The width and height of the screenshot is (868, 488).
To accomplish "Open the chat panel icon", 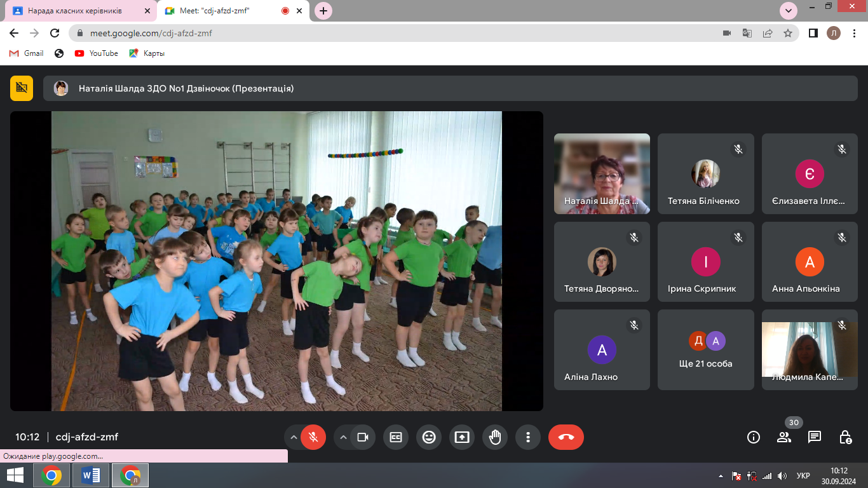I will point(815,437).
